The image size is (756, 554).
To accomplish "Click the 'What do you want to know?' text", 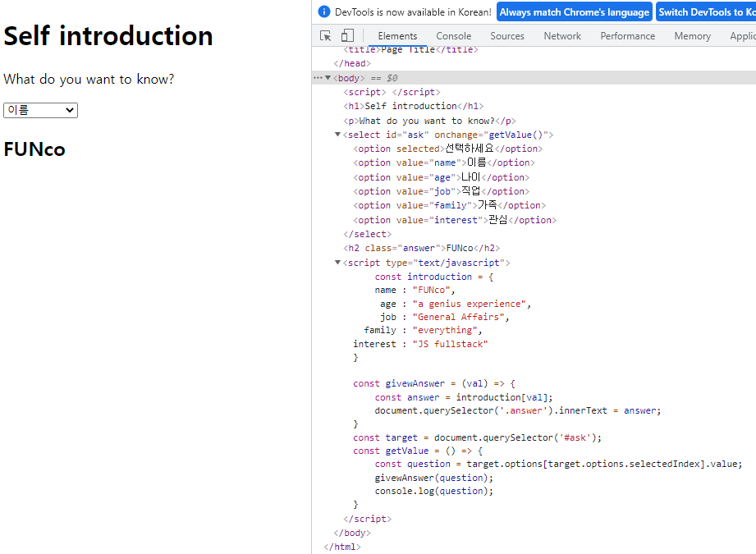I will 89,79.
